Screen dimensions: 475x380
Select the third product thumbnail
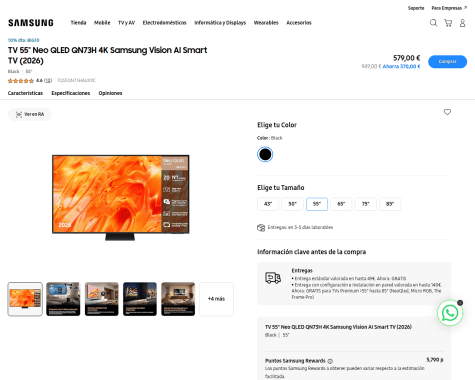101,299
